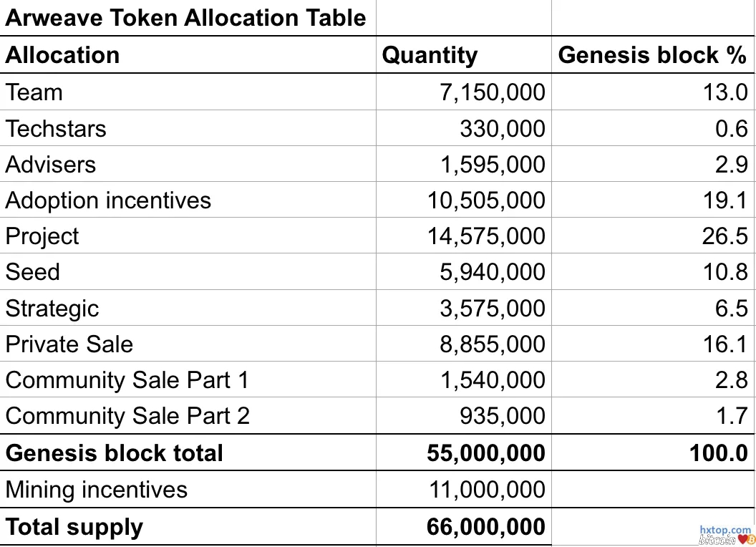Select the Private Sale label cell

pyautogui.click(x=69, y=344)
